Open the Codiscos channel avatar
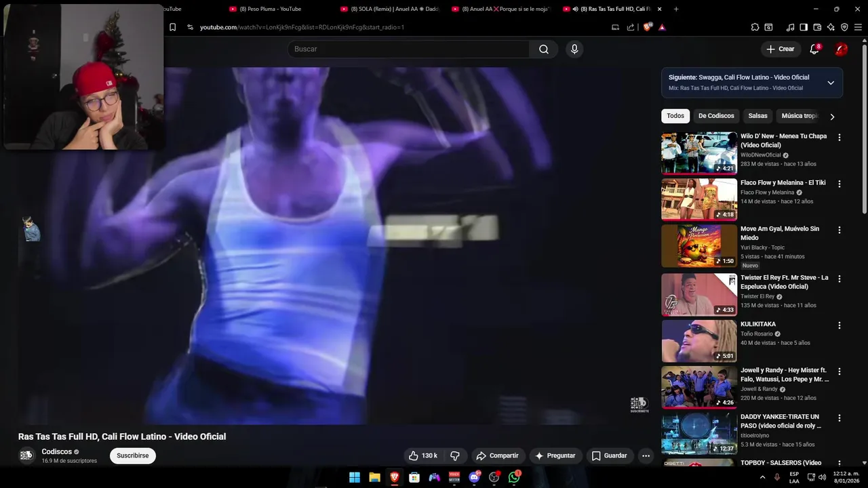Viewport: 868px width, 488px height. (26, 455)
